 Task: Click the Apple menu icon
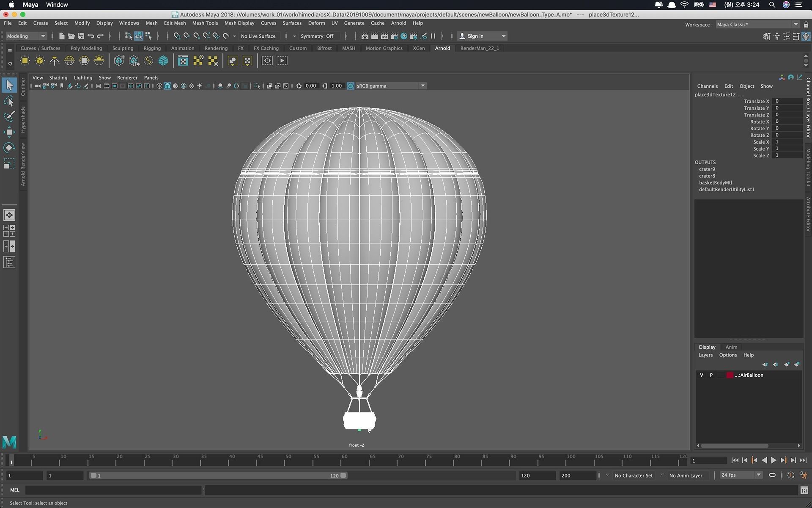[11, 5]
